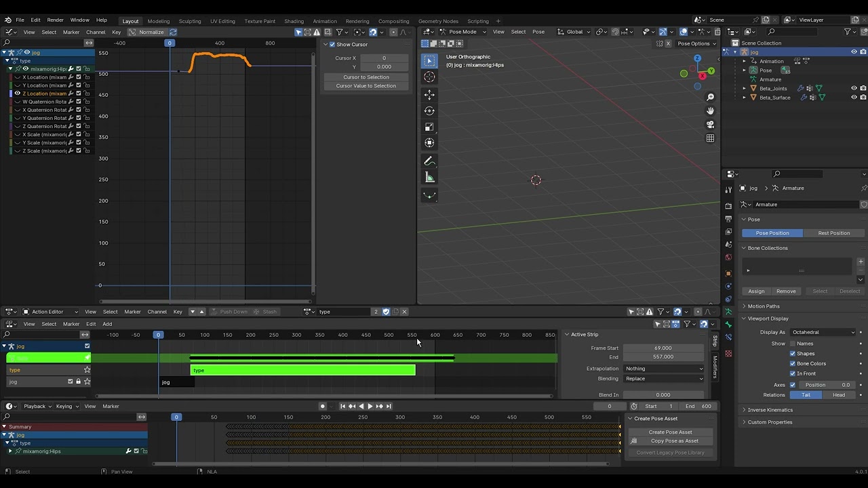Screen dimensions: 868x488
Task: Expand the Inverse Kinematics panel
Action: (770, 410)
